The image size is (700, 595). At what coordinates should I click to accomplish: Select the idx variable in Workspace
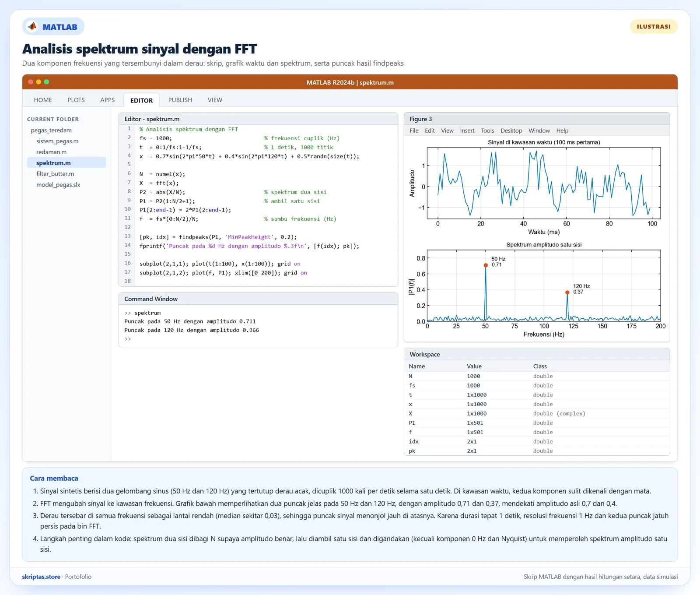coord(537,441)
